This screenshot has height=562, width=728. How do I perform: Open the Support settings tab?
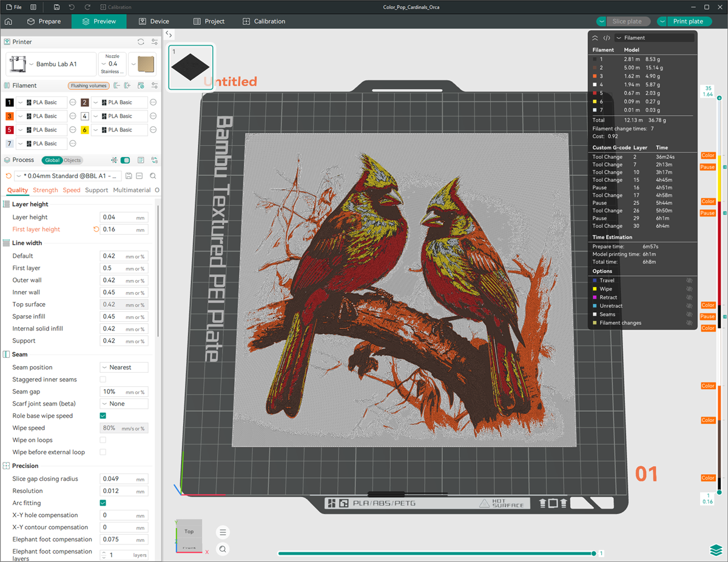point(96,190)
